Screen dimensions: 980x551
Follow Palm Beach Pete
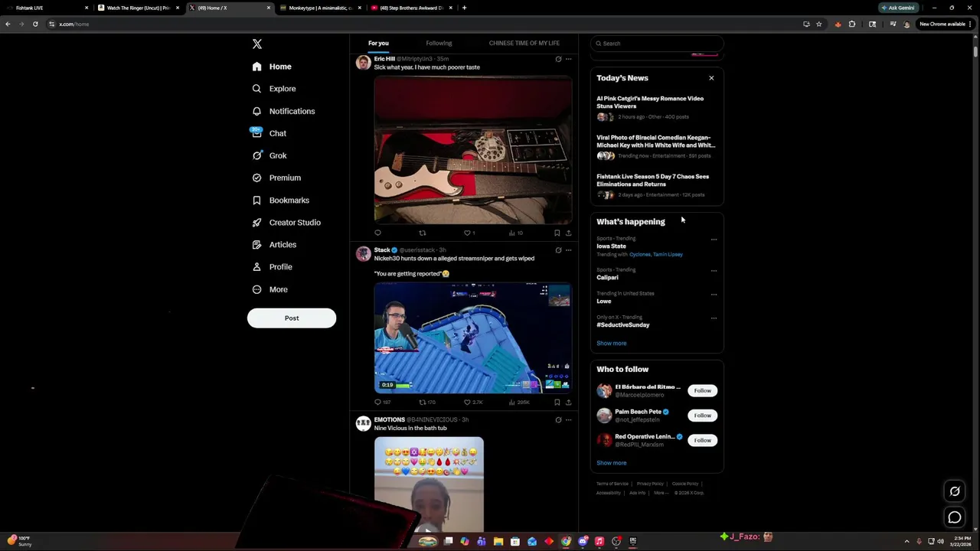click(x=702, y=416)
